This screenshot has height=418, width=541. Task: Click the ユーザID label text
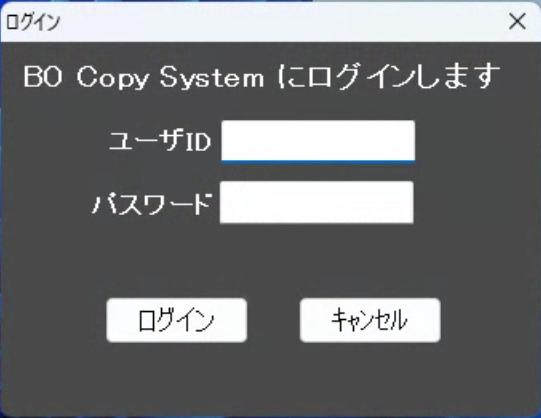pos(160,141)
